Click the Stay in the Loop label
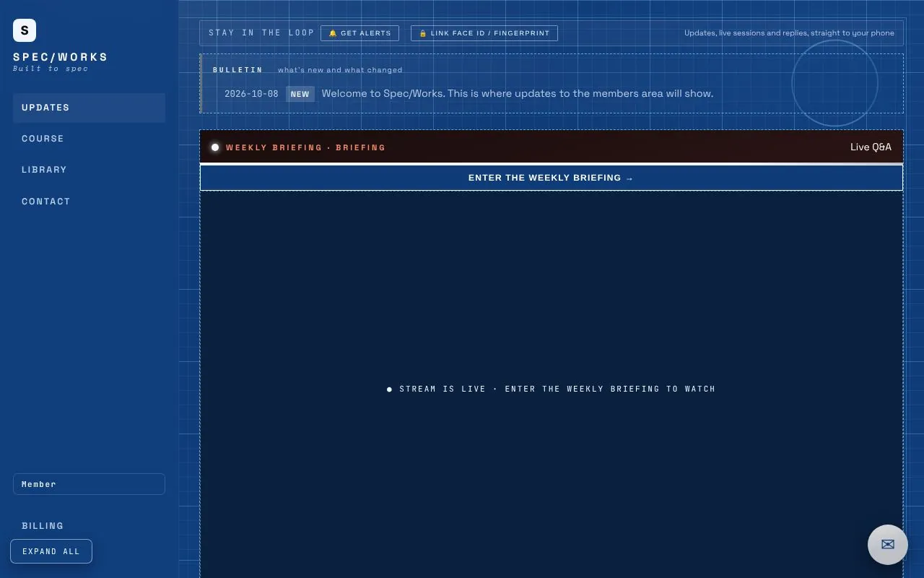924x578 pixels. pos(262,33)
